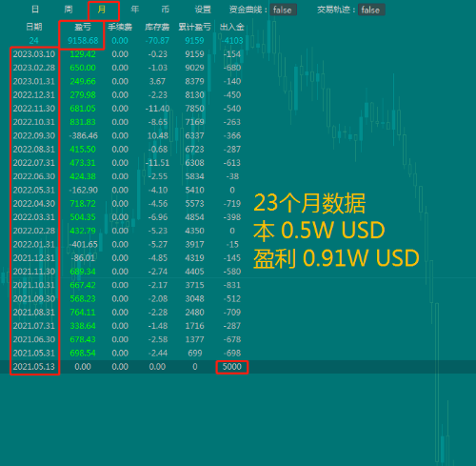The image size is (476, 466).
Task: Switch to the 周 (weekly) tab
Action: tap(69, 10)
